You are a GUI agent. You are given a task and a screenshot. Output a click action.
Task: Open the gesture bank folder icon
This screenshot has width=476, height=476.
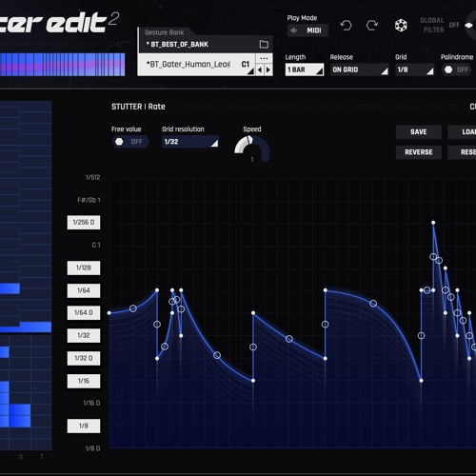[x=264, y=44]
